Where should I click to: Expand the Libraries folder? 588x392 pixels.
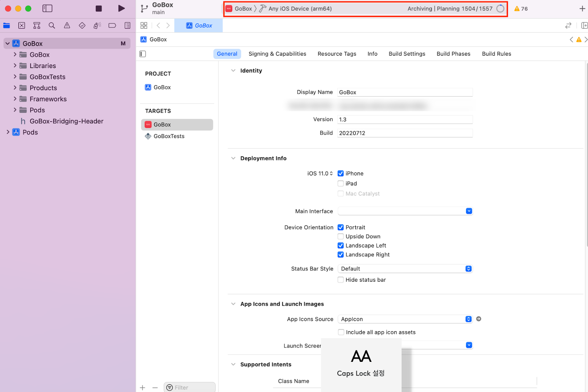click(x=15, y=65)
